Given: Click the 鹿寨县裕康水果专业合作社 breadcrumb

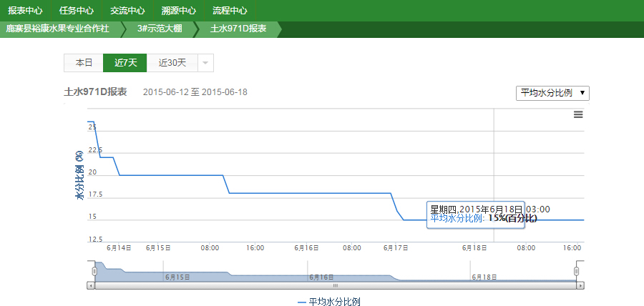Looking at the screenshot, I should 57,29.
